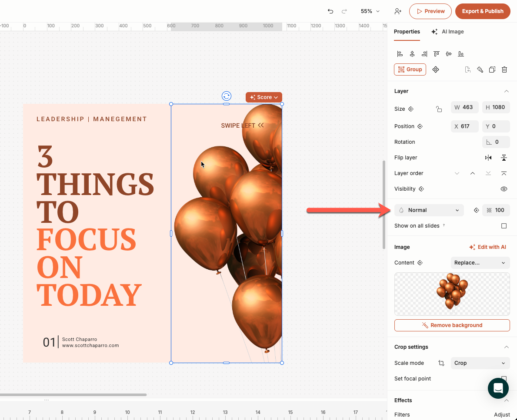
Task: Click the paint style brush icon
Action: 480,69
